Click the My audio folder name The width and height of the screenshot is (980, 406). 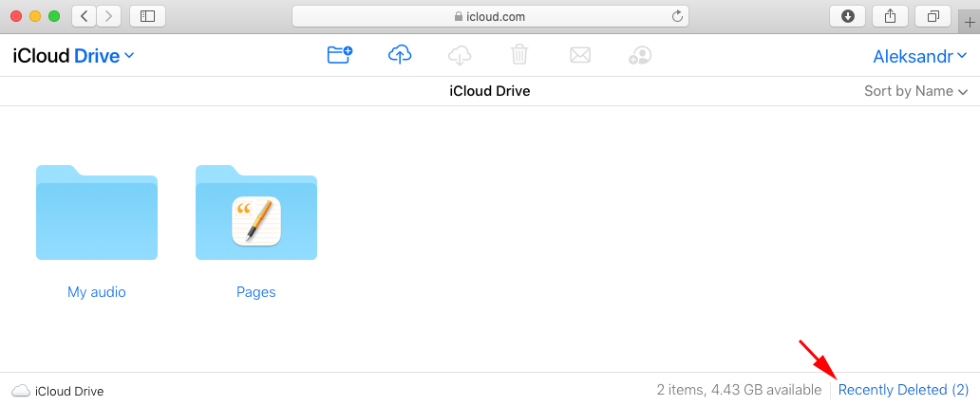pos(97,292)
